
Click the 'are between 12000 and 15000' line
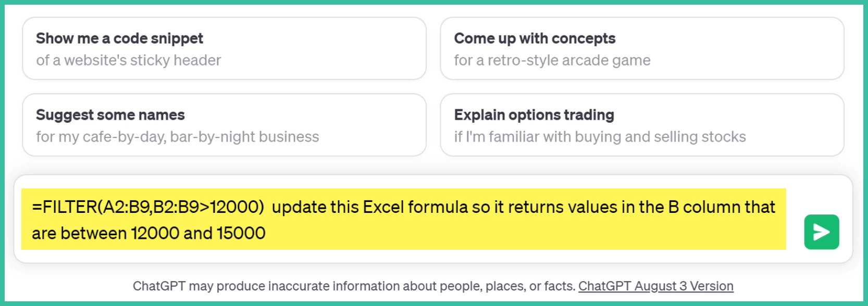148,233
